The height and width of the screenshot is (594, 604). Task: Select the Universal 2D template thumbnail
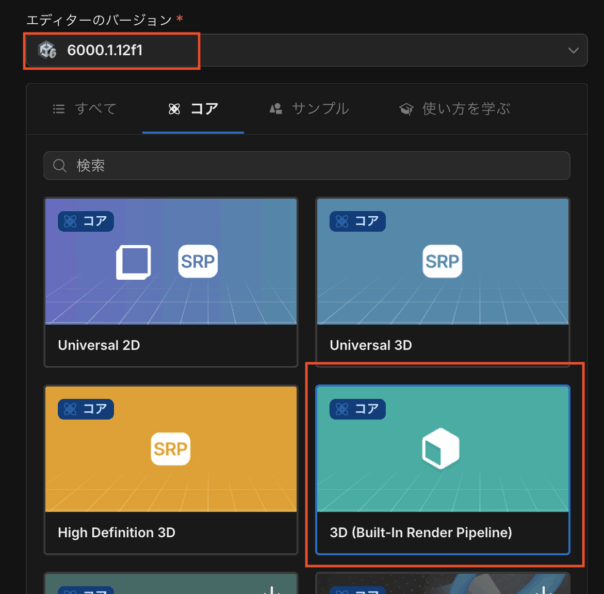point(171,261)
